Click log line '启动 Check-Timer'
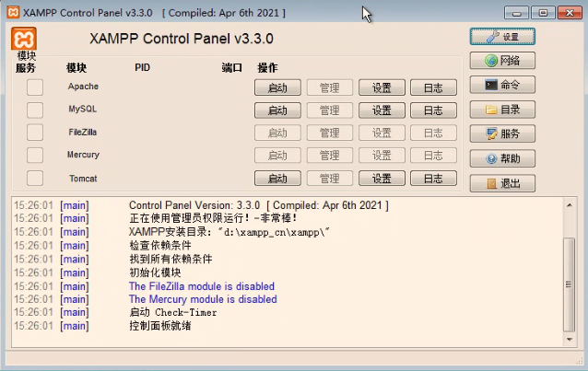The height and width of the screenshot is (371, 588). pos(173,312)
